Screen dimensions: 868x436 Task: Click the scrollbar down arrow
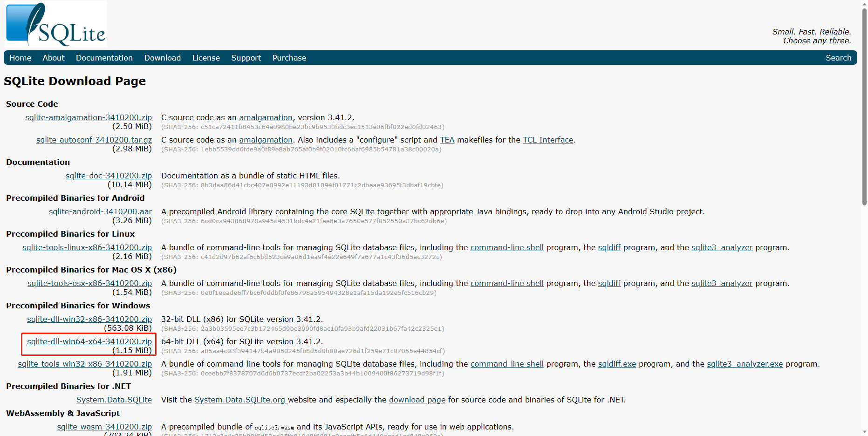point(864,432)
